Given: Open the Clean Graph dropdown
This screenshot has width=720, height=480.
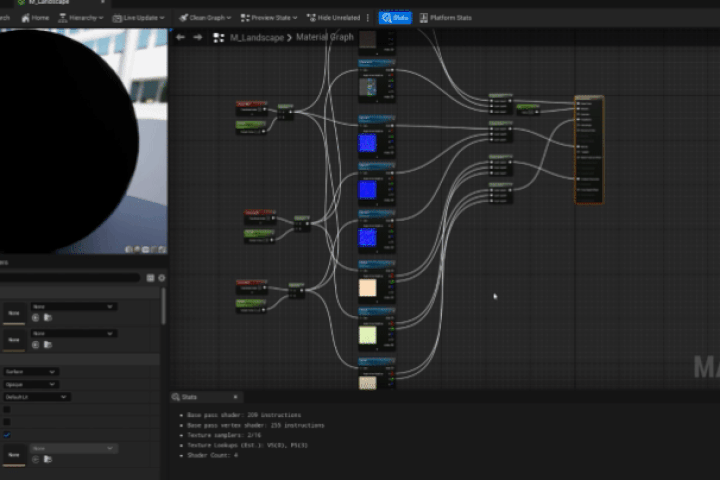Looking at the screenshot, I should [205, 18].
